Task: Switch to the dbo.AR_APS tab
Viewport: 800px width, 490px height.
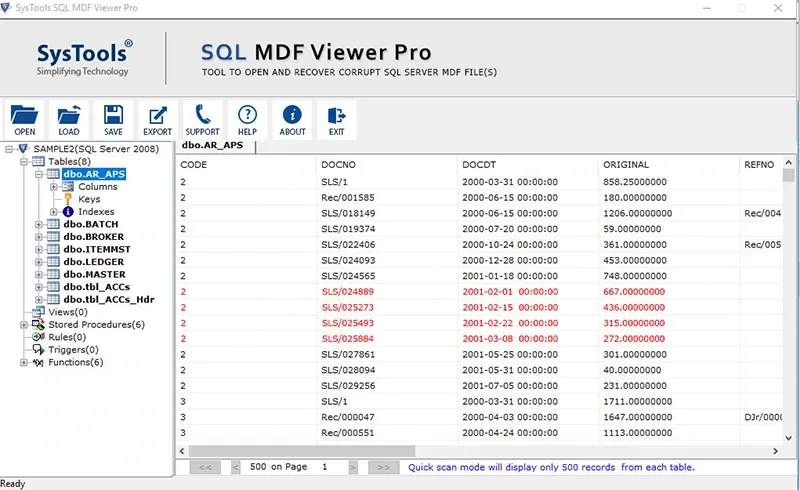Action: tap(213, 145)
